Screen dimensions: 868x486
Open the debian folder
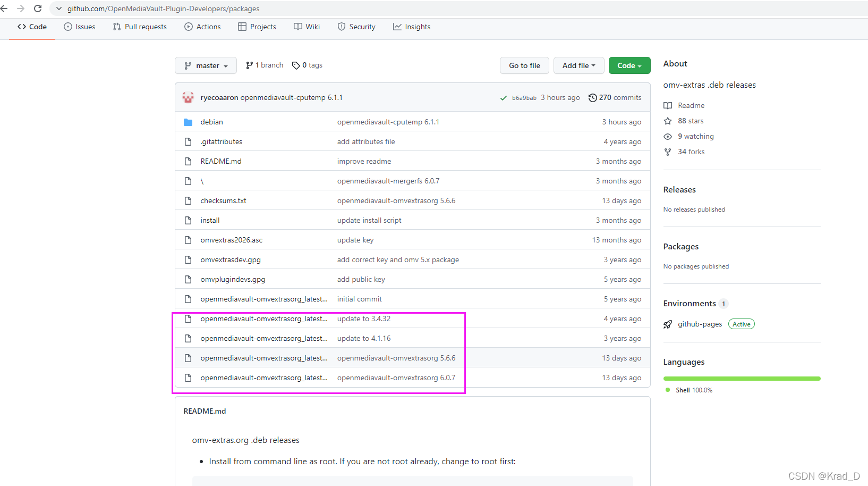pos(211,122)
